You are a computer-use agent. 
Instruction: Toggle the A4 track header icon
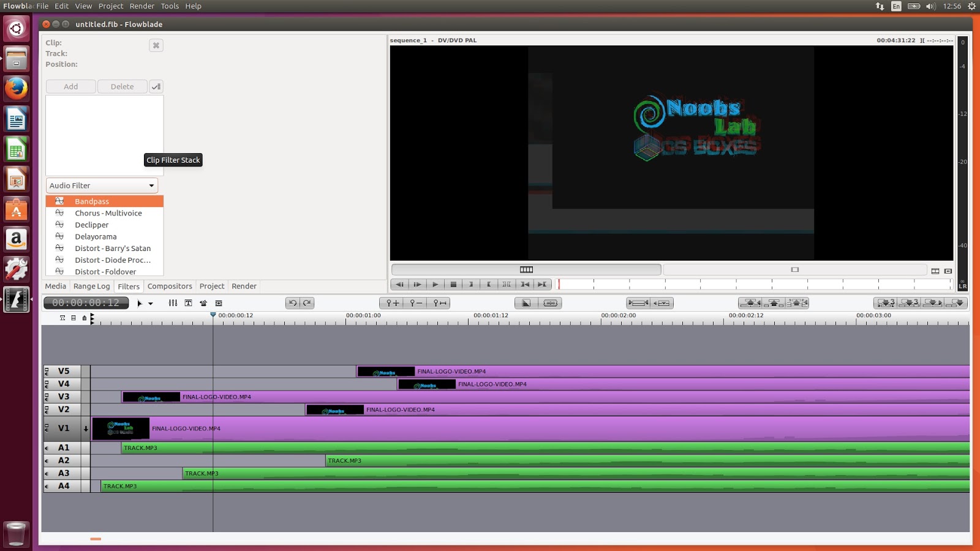tap(47, 485)
